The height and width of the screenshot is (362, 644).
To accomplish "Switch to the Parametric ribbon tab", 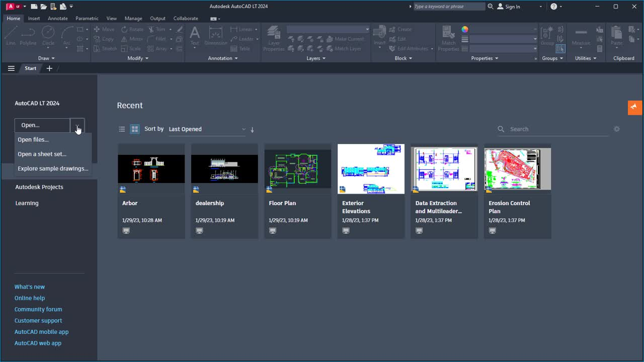I will coord(87,19).
